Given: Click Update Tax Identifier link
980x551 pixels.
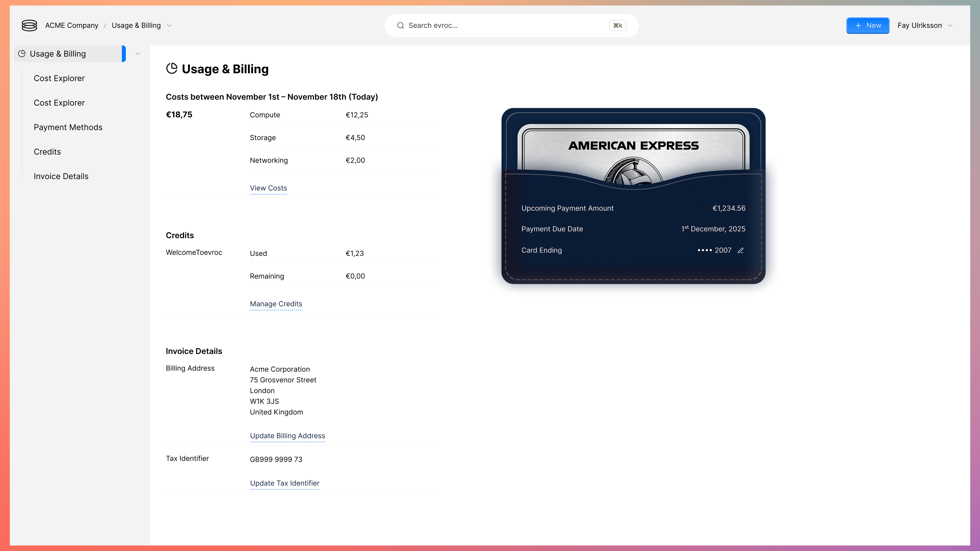Looking at the screenshot, I should pos(285,483).
